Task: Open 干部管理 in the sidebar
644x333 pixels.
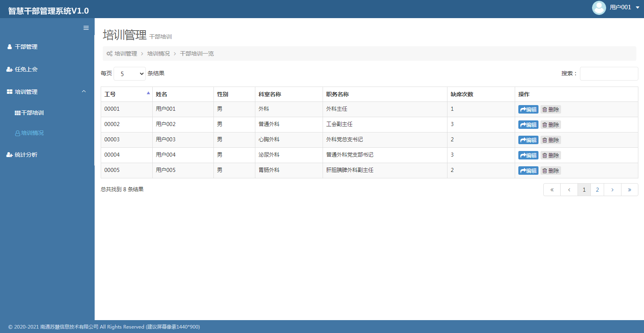Action: pos(26,47)
